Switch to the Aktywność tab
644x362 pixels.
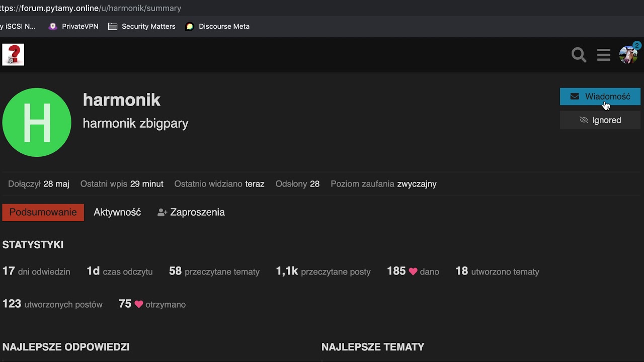tap(117, 212)
